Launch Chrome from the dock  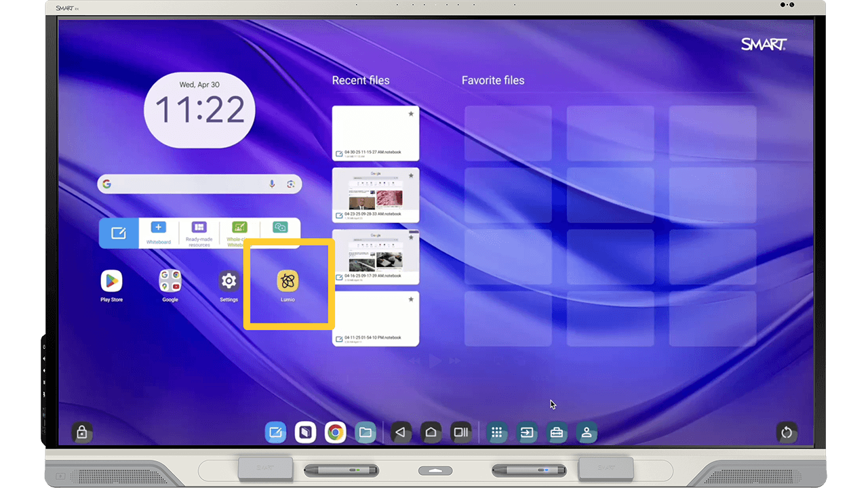pyautogui.click(x=335, y=432)
